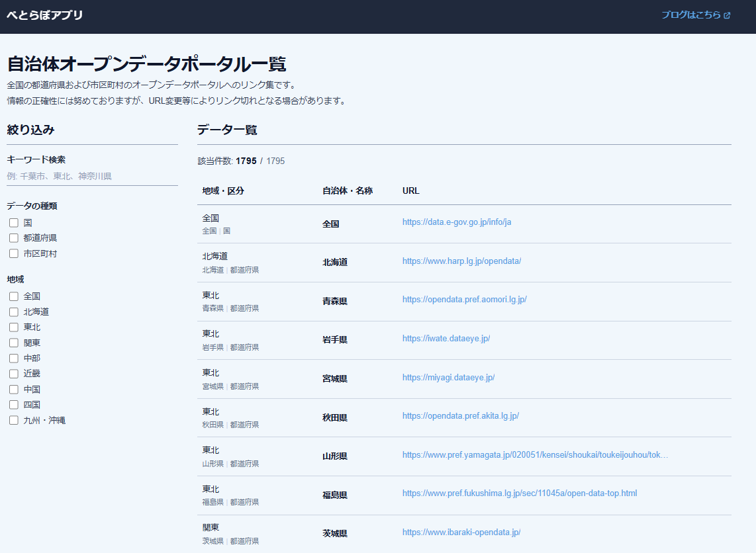Click the 北海道 | 都道府県 classification text

pyautogui.click(x=230, y=270)
